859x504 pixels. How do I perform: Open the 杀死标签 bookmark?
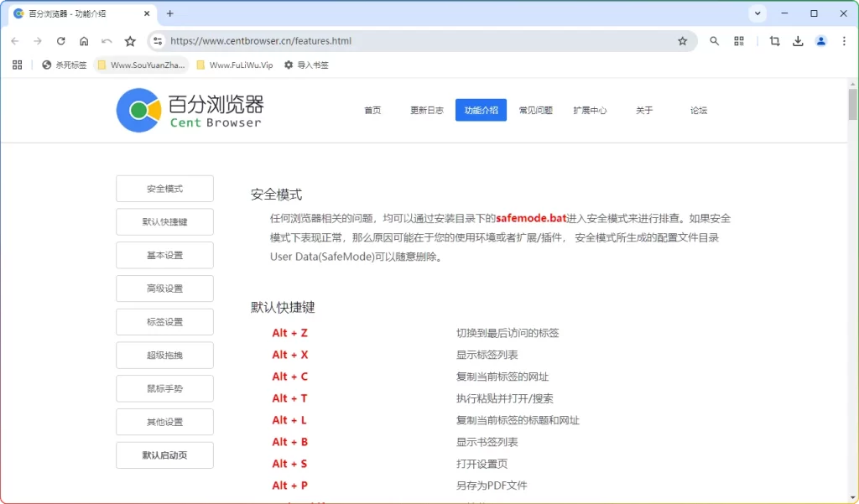click(64, 65)
